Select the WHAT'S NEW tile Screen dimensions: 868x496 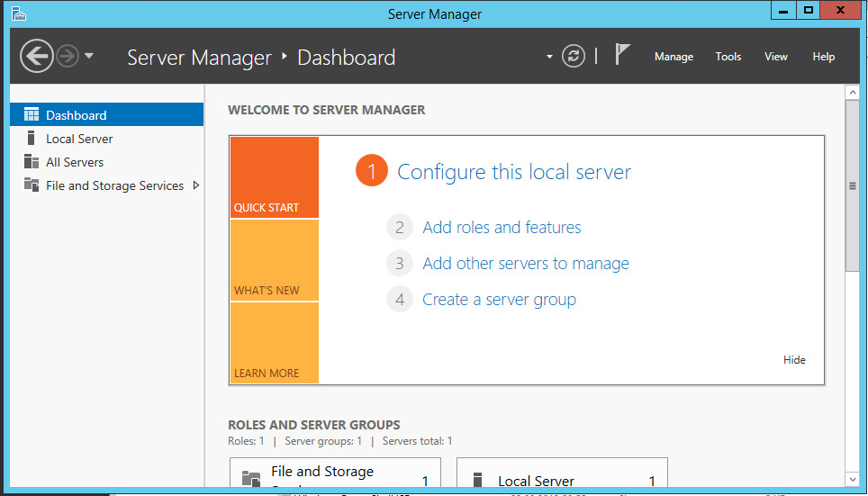(x=274, y=260)
